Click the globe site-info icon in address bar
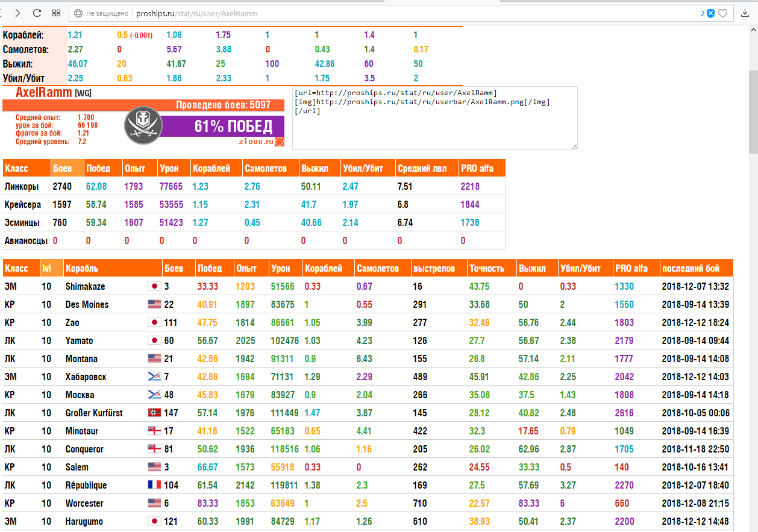Image resolution: width=758 pixels, height=532 pixels. click(x=78, y=13)
